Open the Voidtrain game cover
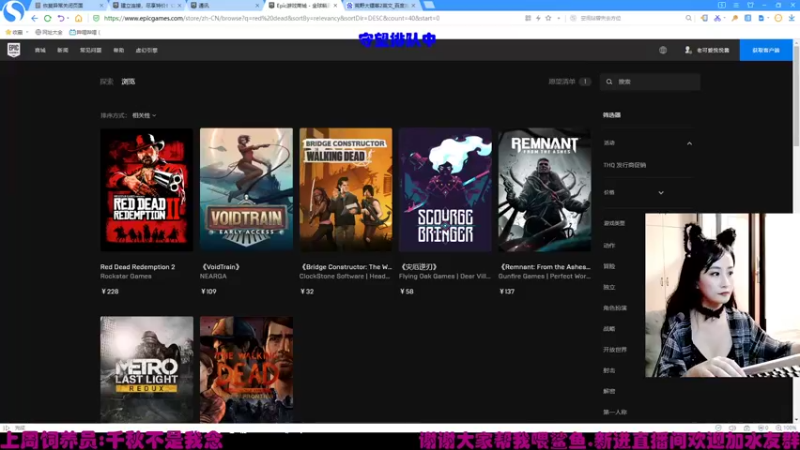The width and height of the screenshot is (800, 450). [x=246, y=189]
